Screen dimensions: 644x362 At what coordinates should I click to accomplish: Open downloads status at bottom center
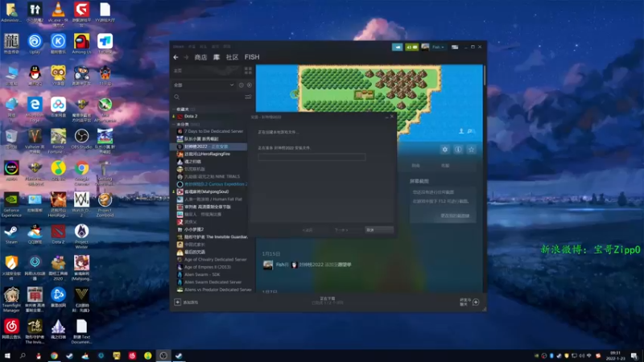328,300
